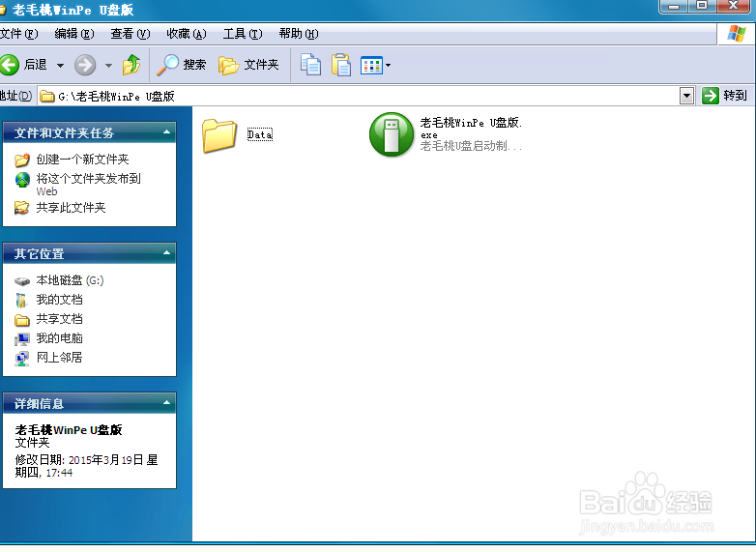Screen dimensions: 756x552
Task: Click the folder icon in address bar
Action: click(x=46, y=97)
